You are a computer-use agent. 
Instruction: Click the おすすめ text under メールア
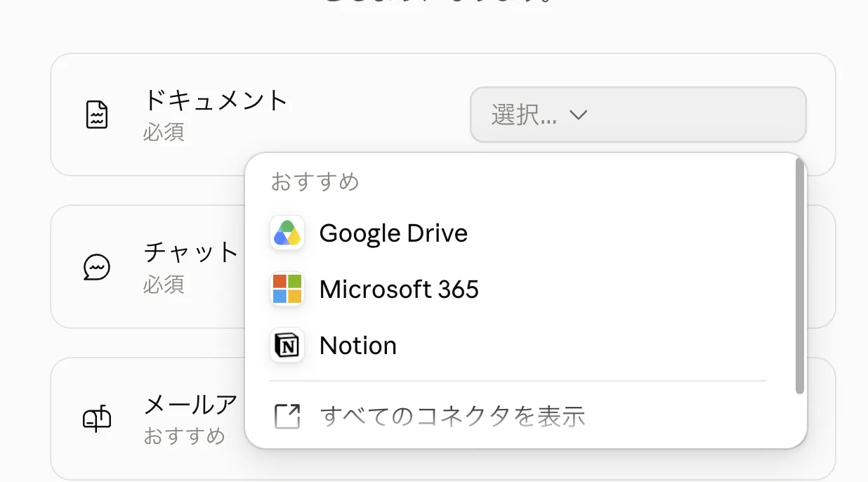coord(185,436)
